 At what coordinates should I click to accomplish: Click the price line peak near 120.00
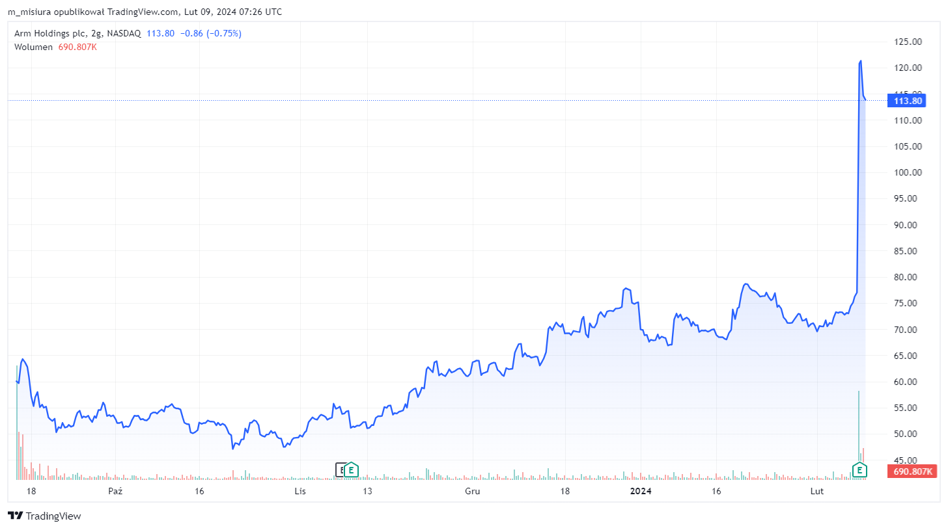860,61
